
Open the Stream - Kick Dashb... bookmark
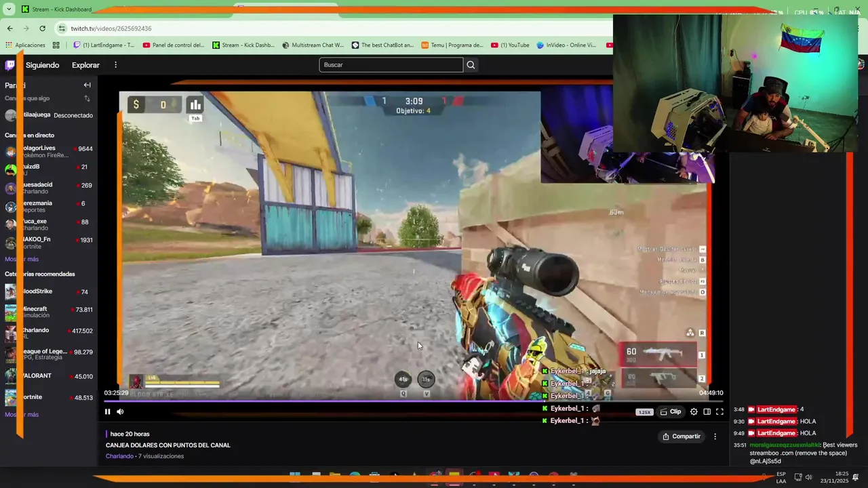(243, 45)
